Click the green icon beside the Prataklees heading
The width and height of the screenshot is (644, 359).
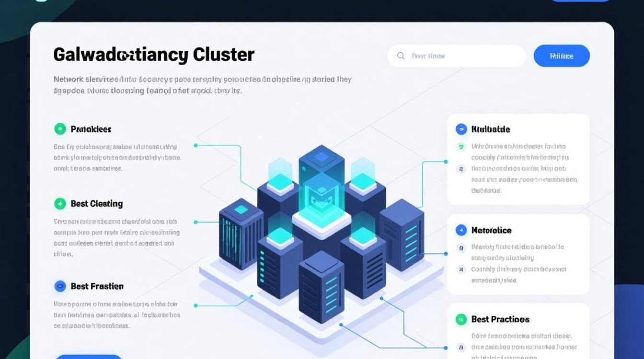[60, 129]
